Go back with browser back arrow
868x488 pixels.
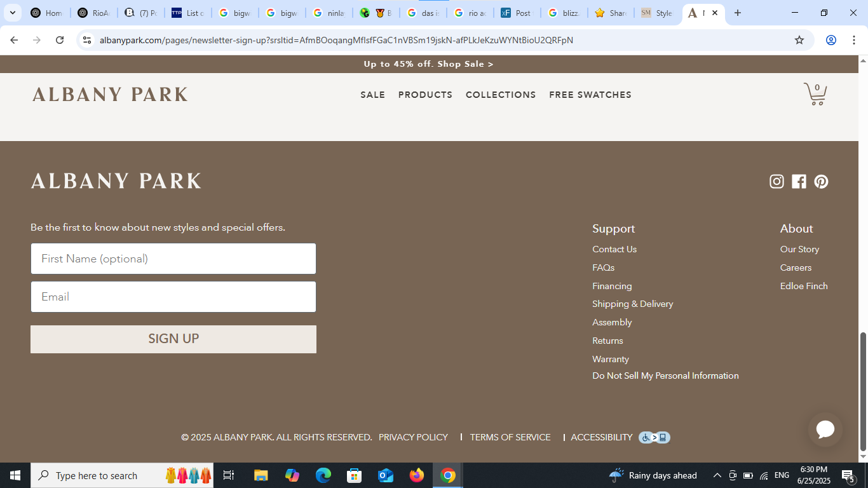tap(14, 40)
